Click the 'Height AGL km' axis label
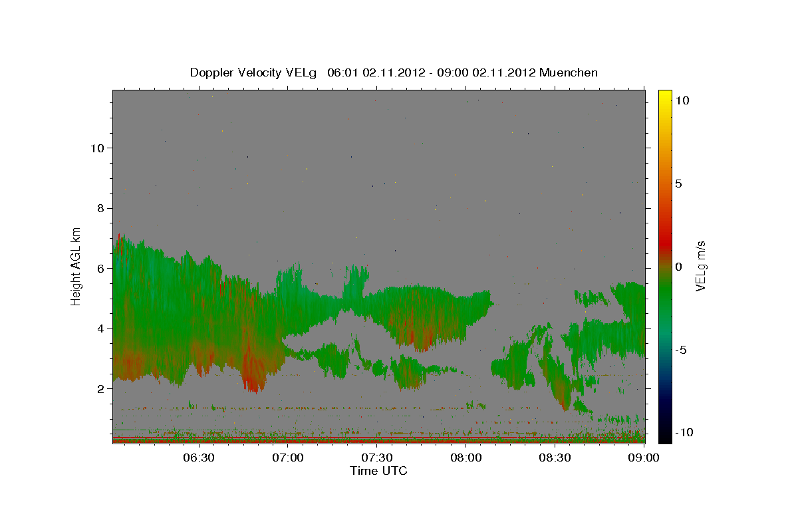Image resolution: width=798 pixels, height=532 pixels. pos(76,266)
